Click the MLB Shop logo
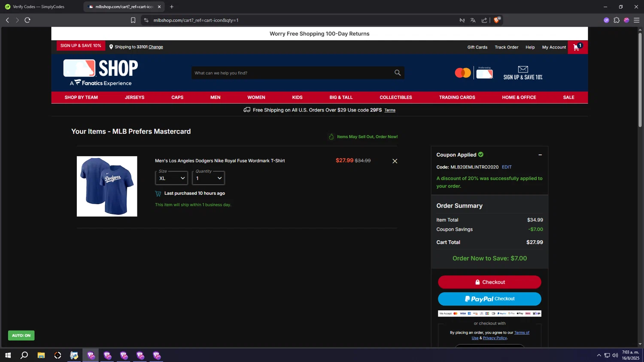Image resolution: width=644 pixels, height=362 pixels. (x=100, y=72)
